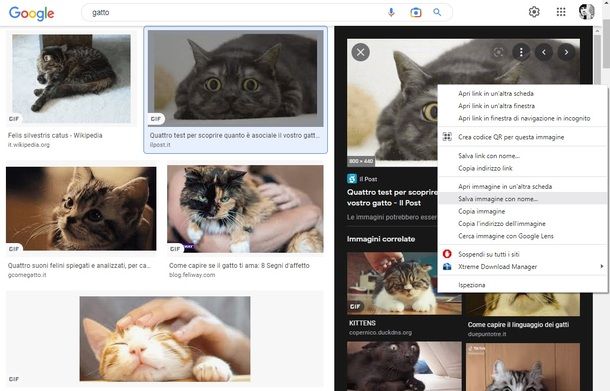Click the Google logo
This screenshot has height=391, width=610.
(x=32, y=13)
